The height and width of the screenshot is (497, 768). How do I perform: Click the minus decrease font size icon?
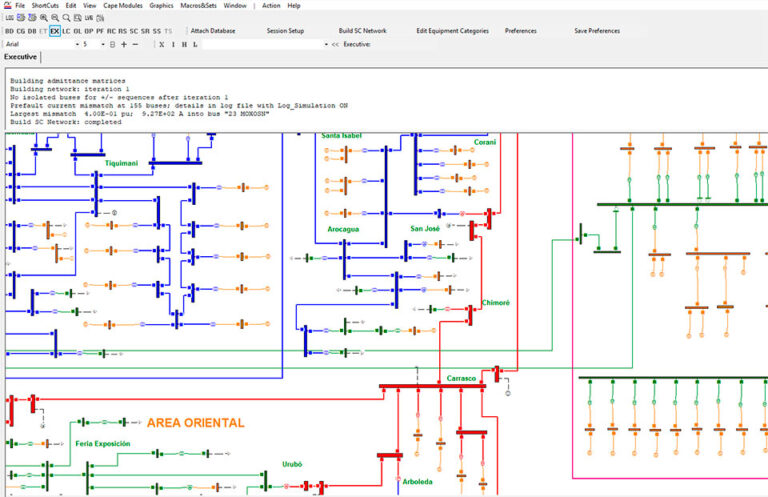pyautogui.click(x=136, y=44)
